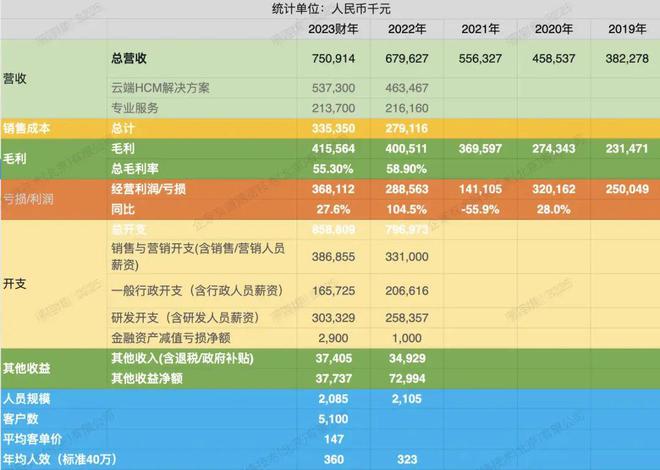Select cell value 165,725
Screen dimensions: 660x470
333,291
